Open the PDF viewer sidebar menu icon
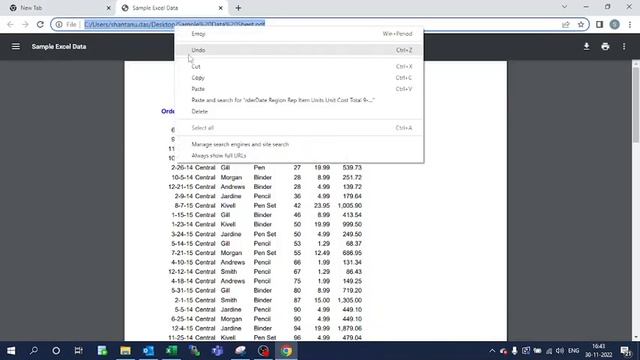Screen dimensions: 640x360 (x=16, y=47)
